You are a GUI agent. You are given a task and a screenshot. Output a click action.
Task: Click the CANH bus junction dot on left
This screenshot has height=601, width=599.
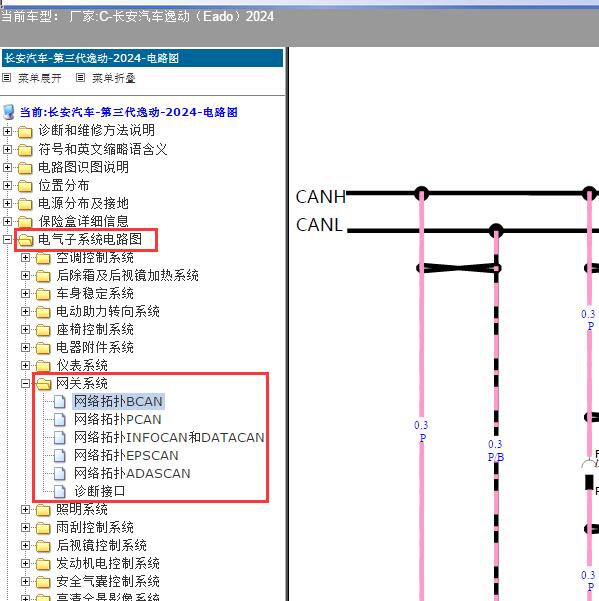pyautogui.click(x=422, y=193)
